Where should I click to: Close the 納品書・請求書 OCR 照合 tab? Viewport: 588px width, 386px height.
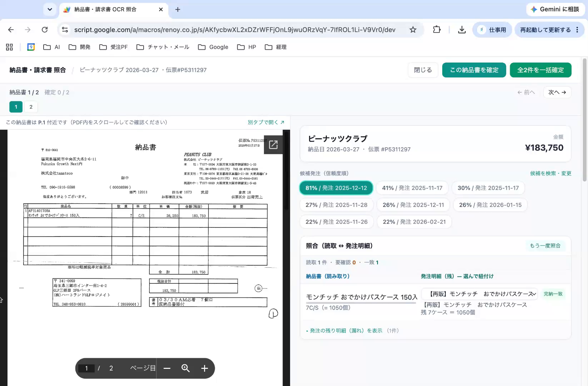(x=161, y=9)
